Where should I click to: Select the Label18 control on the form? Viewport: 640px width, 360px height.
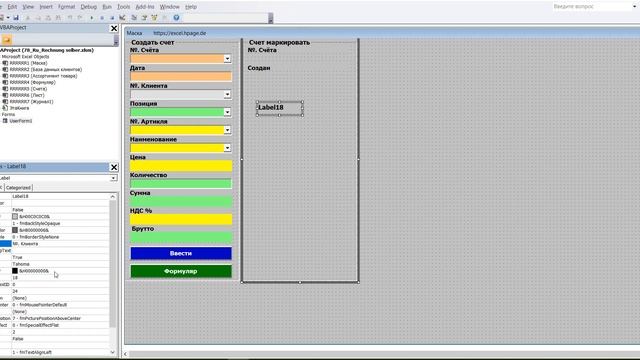[280, 108]
